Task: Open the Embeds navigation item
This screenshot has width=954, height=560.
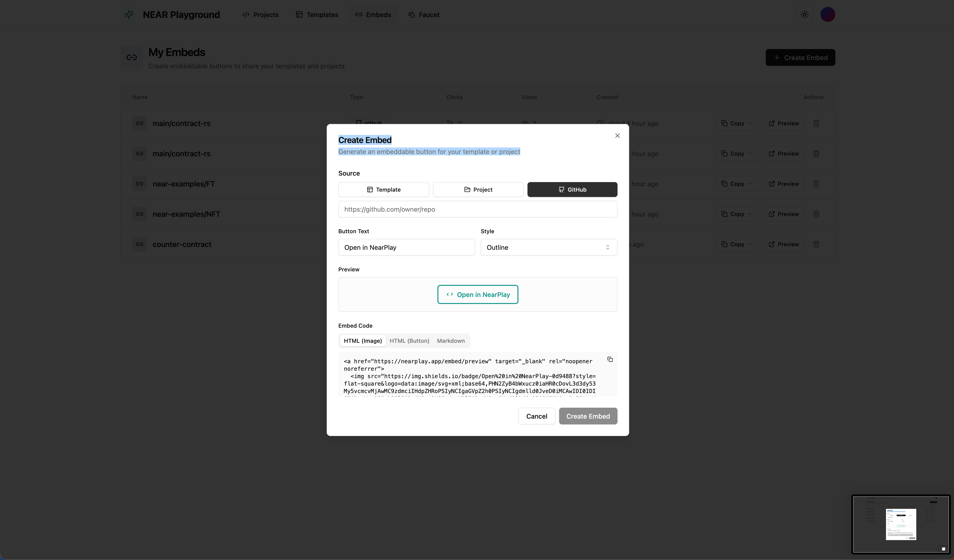Action: point(373,15)
